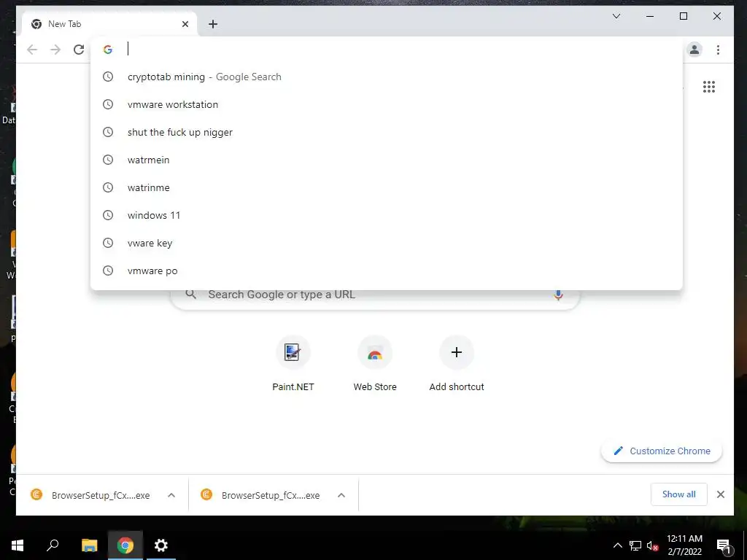Pick the watrmein suggestion
Screen dimensions: 747x560
click(387, 160)
